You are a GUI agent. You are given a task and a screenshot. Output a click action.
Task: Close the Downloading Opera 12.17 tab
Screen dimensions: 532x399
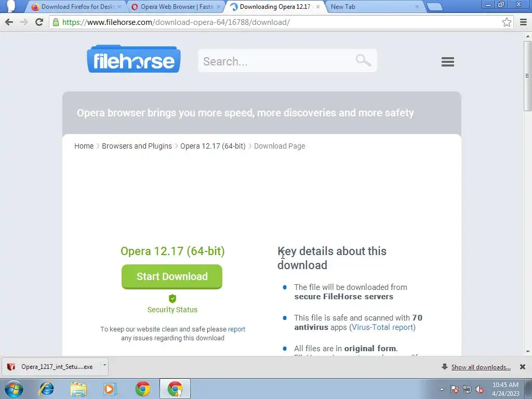(317, 6)
